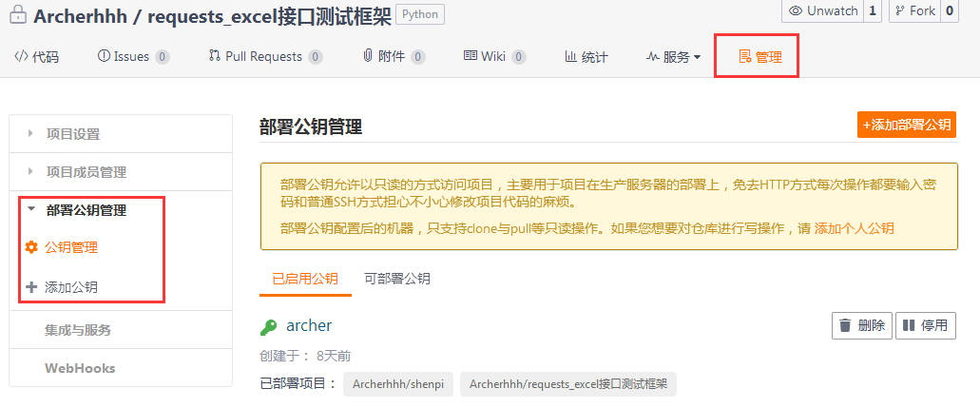Click the 已部署项目: label

pos(298,383)
